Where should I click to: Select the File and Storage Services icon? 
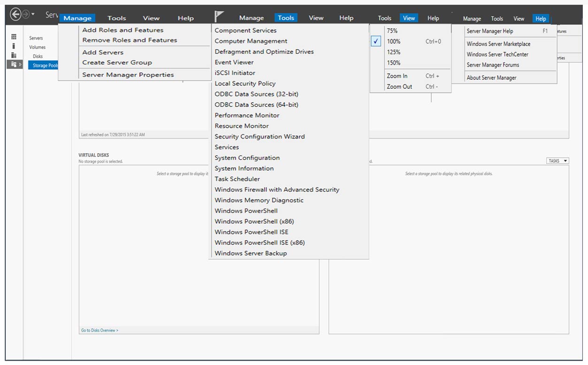pos(14,64)
